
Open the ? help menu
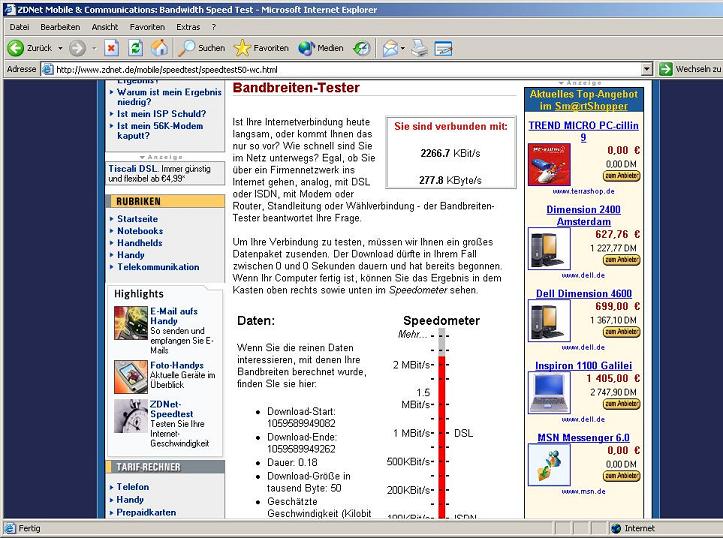213,27
